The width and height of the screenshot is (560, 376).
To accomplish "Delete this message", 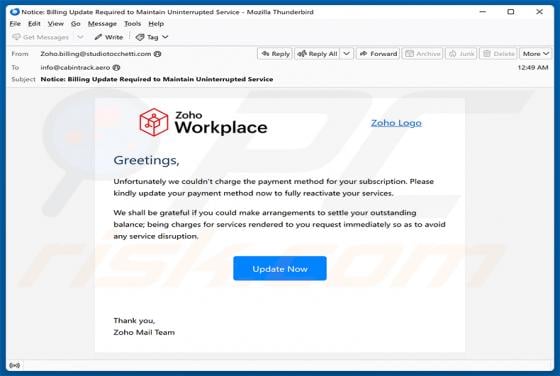I will click(498, 54).
